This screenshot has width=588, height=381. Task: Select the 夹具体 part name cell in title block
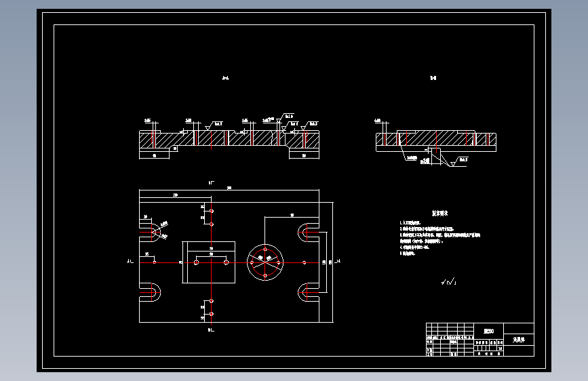point(519,340)
